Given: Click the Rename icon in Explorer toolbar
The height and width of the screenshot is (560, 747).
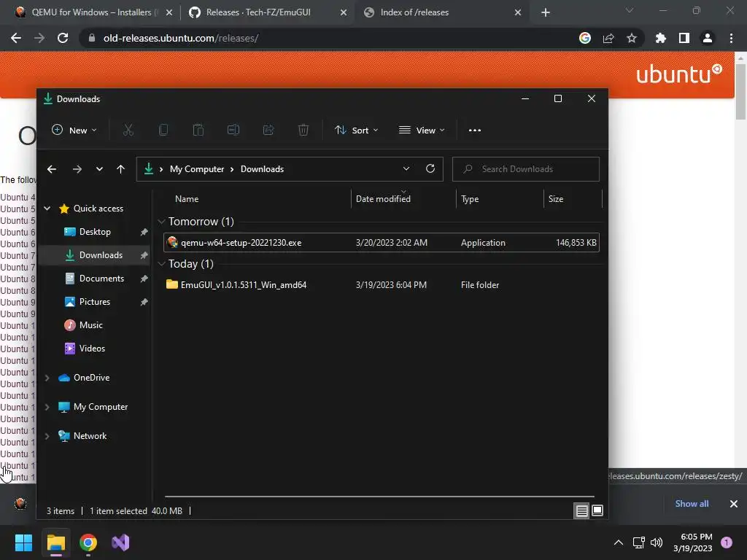Looking at the screenshot, I should (x=233, y=130).
